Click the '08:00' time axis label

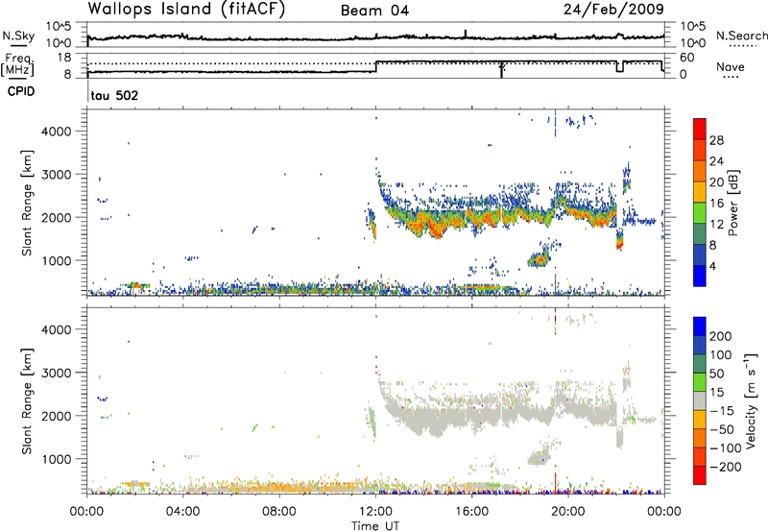(279, 512)
